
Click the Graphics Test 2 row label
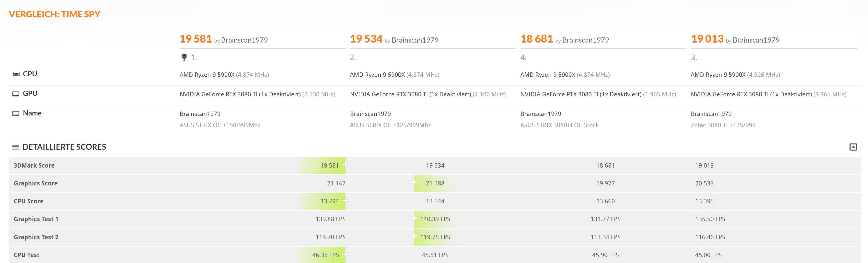point(36,237)
